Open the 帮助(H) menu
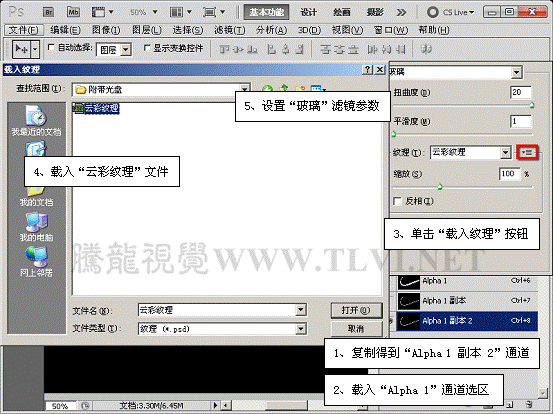The width and height of the screenshot is (553, 414). pos(434,30)
